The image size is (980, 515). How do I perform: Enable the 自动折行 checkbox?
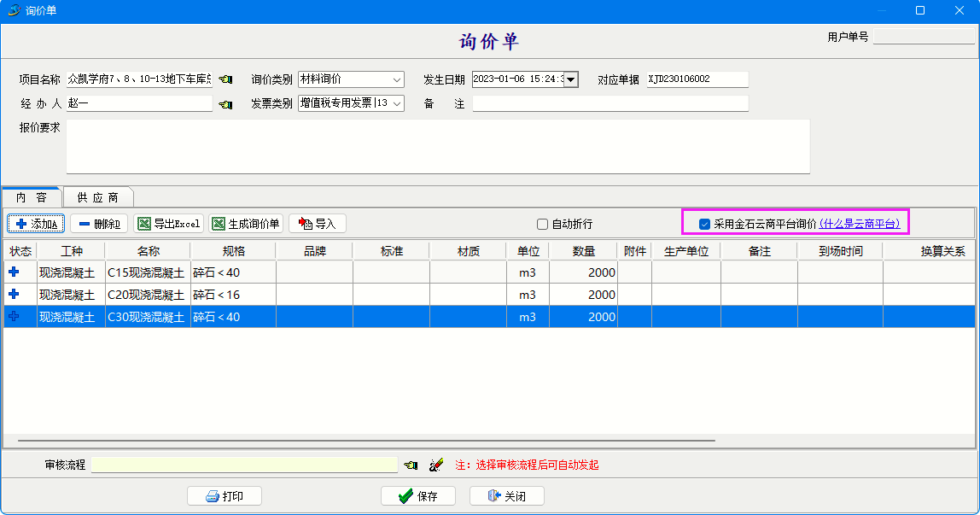pyautogui.click(x=542, y=225)
